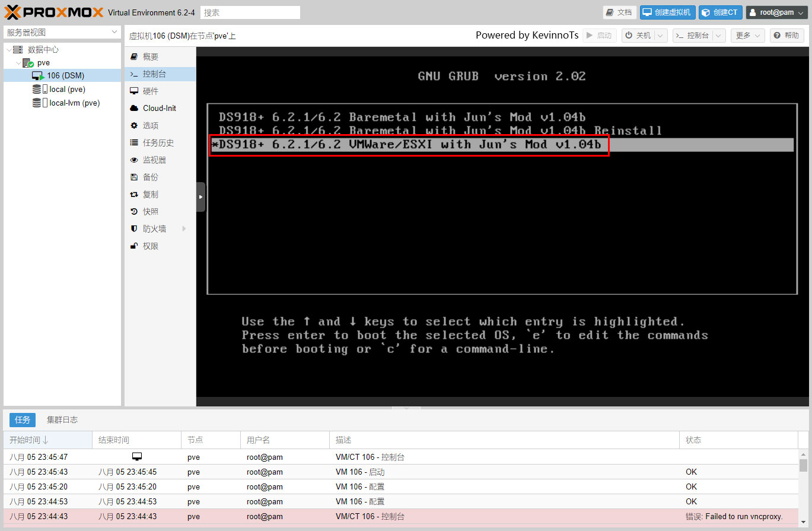Sort by 状态 column header
This screenshot has width=812, height=531.
pos(738,440)
